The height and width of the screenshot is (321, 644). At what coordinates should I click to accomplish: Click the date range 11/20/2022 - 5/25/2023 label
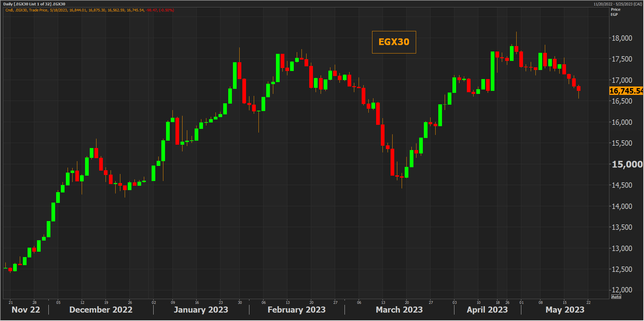click(x=617, y=4)
